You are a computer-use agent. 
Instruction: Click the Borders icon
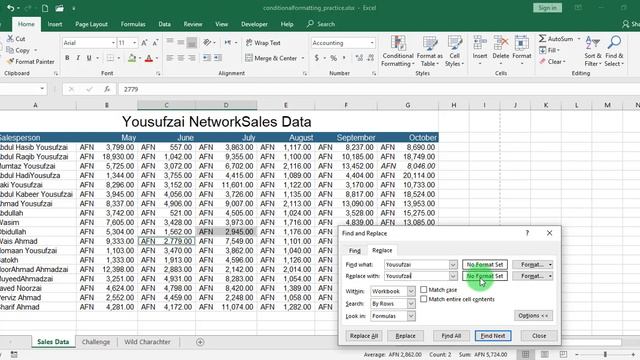(x=110, y=58)
